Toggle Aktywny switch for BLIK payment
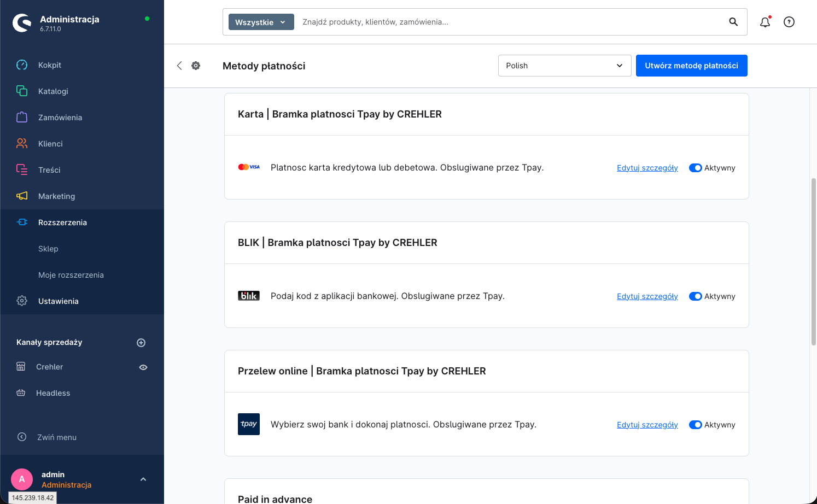 [696, 296]
